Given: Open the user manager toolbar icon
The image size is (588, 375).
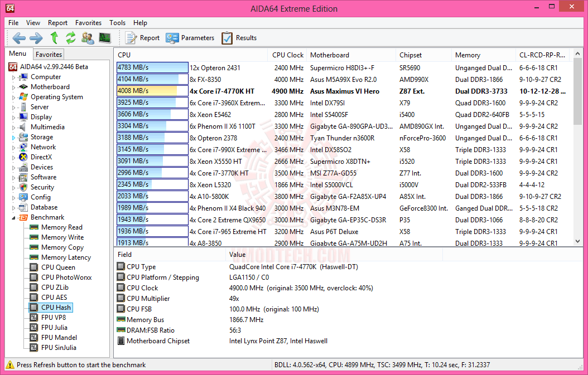Looking at the screenshot, I should (88, 38).
